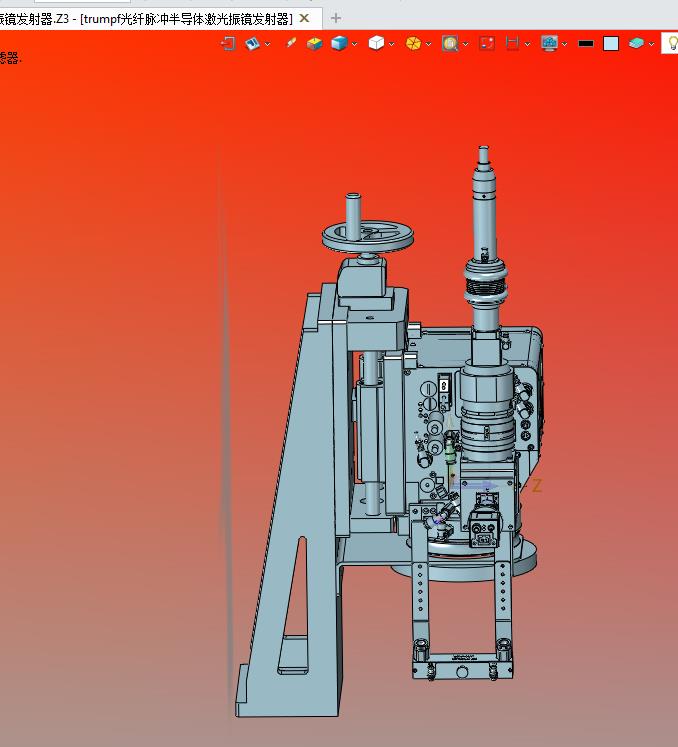Click the red square selection icon
Screen dimensions: 678x747
pos(487,44)
